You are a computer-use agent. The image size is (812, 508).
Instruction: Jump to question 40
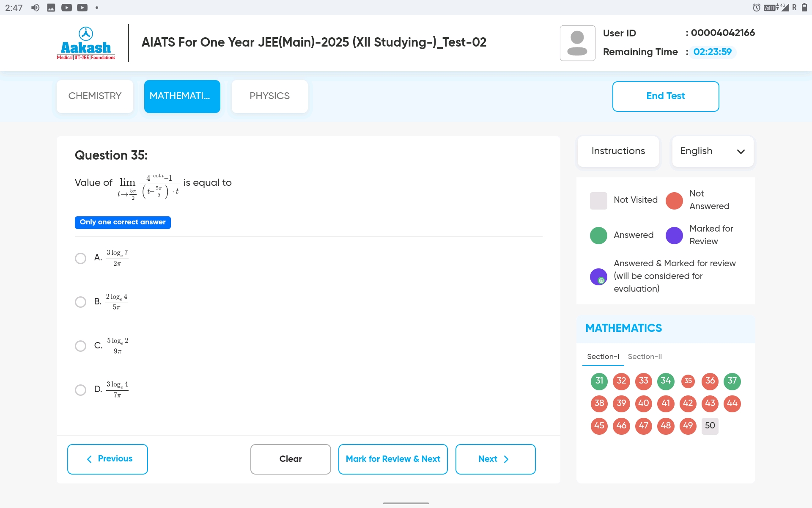click(x=643, y=403)
